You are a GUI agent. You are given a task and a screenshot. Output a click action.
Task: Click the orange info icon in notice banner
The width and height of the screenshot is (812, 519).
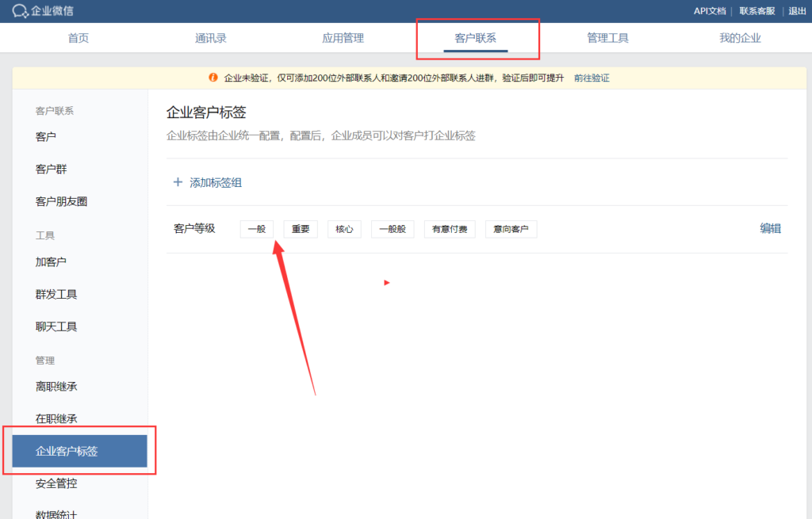point(213,78)
